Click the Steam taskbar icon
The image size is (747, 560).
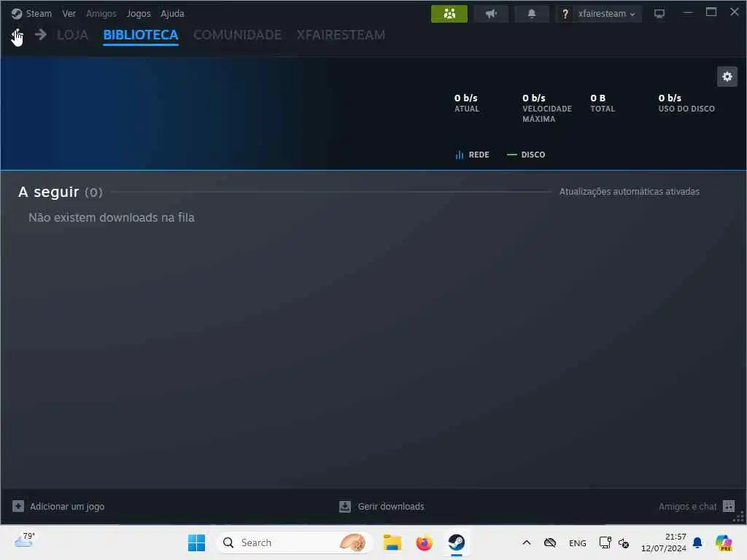457,542
